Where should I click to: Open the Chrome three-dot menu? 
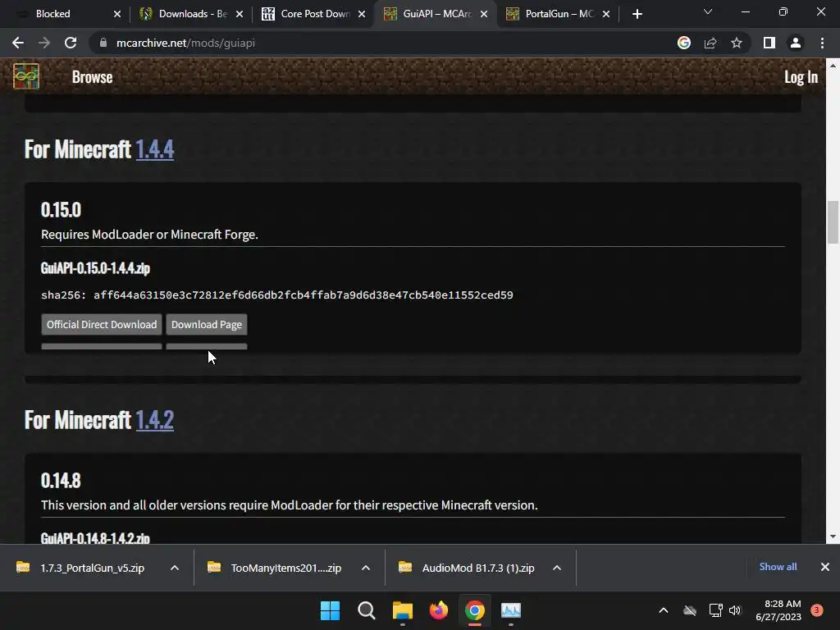[822, 43]
